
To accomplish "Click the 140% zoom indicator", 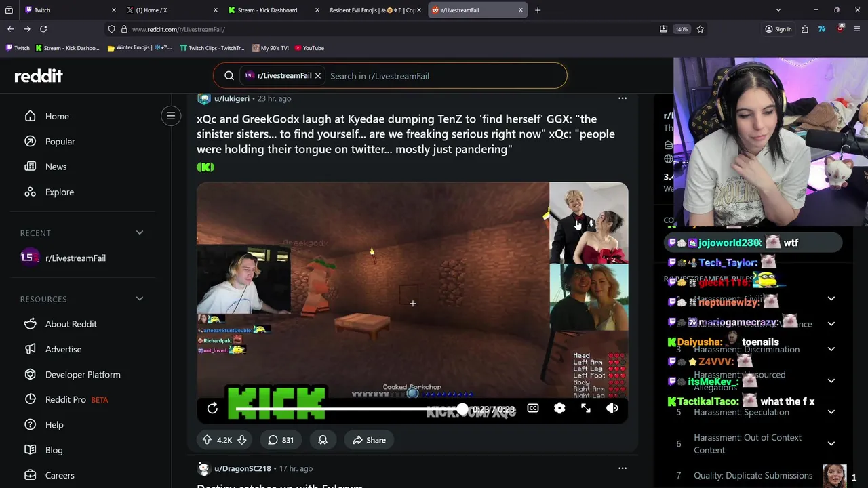I will [x=682, y=29].
